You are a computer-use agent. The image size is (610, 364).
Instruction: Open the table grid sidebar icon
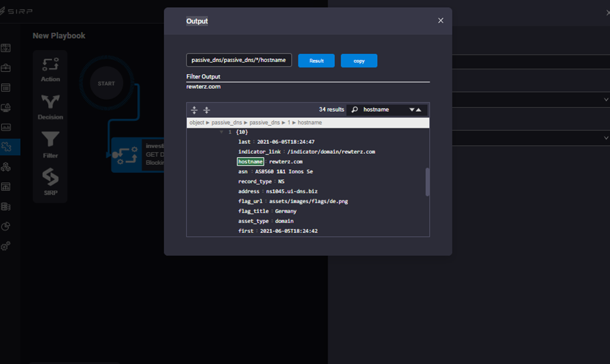click(6, 187)
